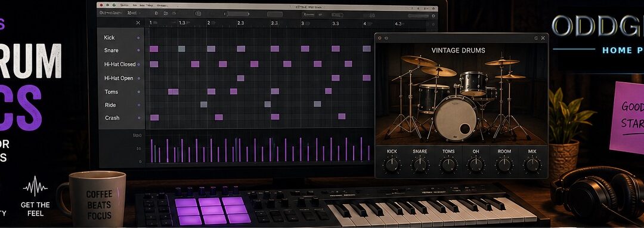Select the Toms track label
The image size is (644, 228).
[112, 91]
